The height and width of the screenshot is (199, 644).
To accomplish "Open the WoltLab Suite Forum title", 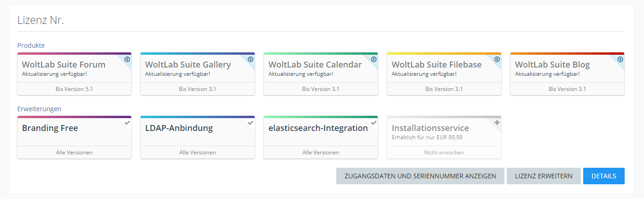I will pos(64,65).
